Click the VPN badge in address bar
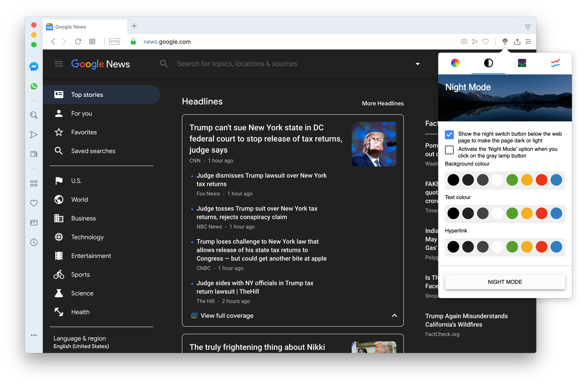Screen dimensions: 588x386 click(x=115, y=42)
